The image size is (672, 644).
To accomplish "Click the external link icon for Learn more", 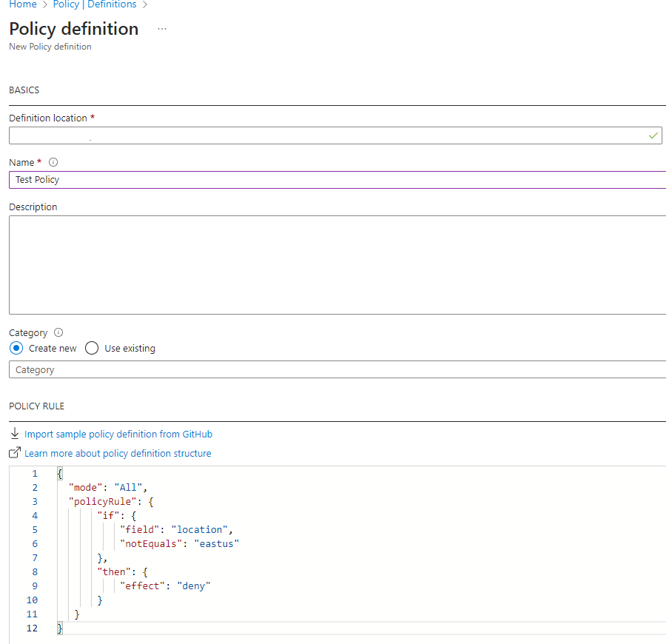I will [15, 453].
